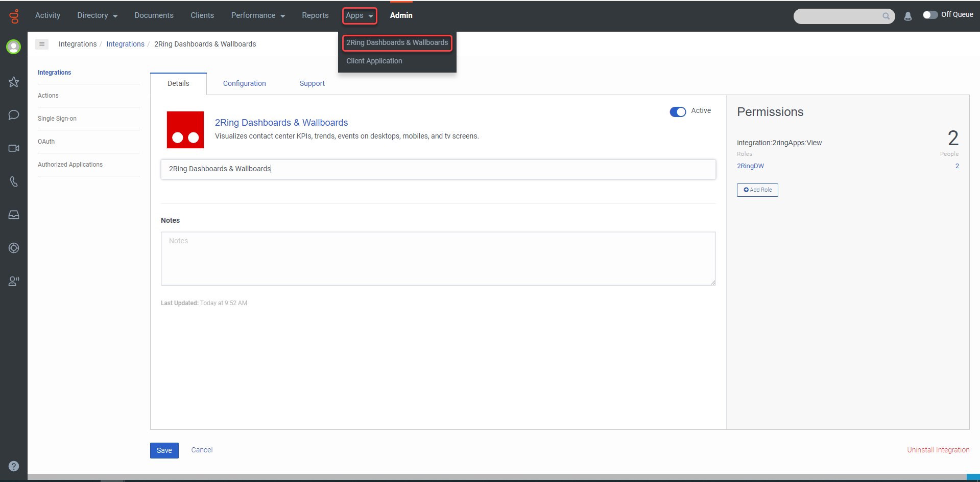Open the chat bubble icon

click(x=14, y=115)
